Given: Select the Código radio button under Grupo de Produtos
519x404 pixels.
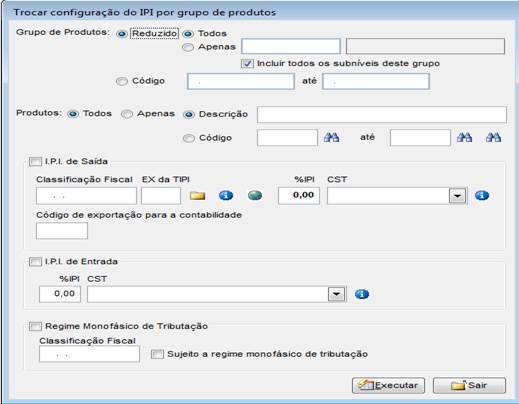Looking at the screenshot, I should pyautogui.click(x=122, y=81).
